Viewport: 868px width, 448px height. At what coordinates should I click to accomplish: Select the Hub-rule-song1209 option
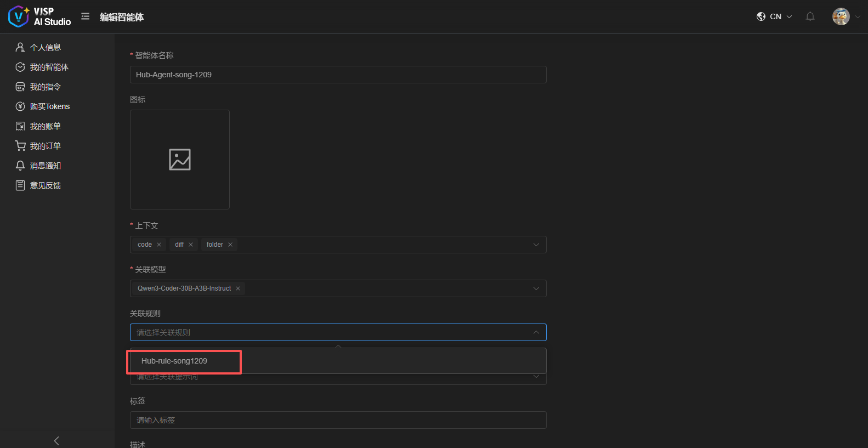[x=174, y=361]
